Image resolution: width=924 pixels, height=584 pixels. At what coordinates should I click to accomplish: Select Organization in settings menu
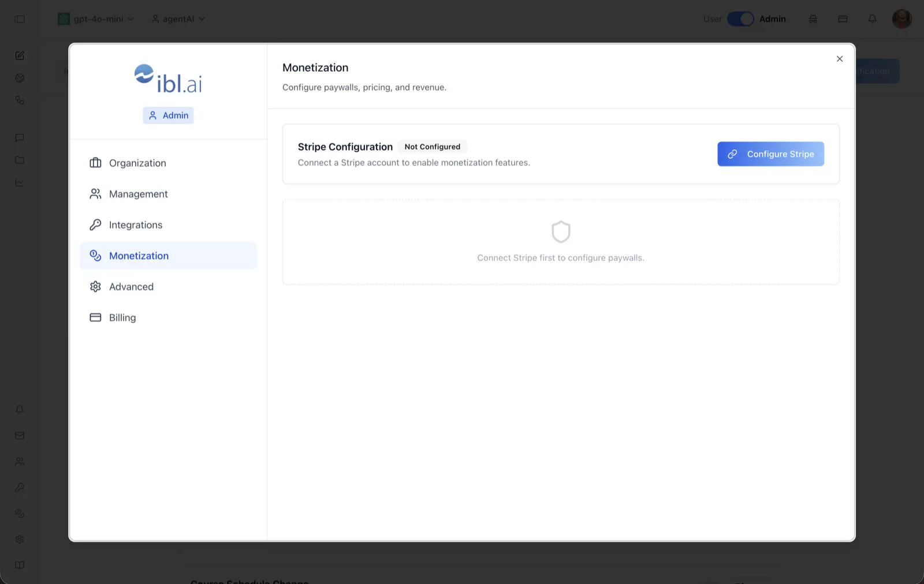(x=168, y=163)
